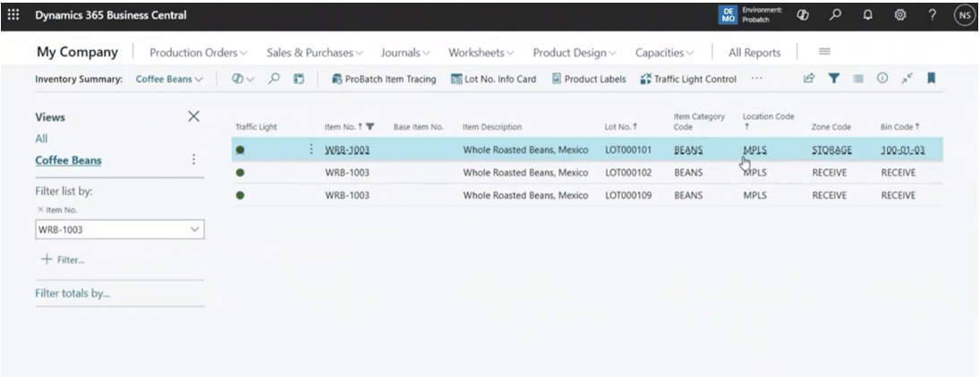The image size is (980, 377).
Task: Expand the Worksheets menu
Action: [x=481, y=53]
